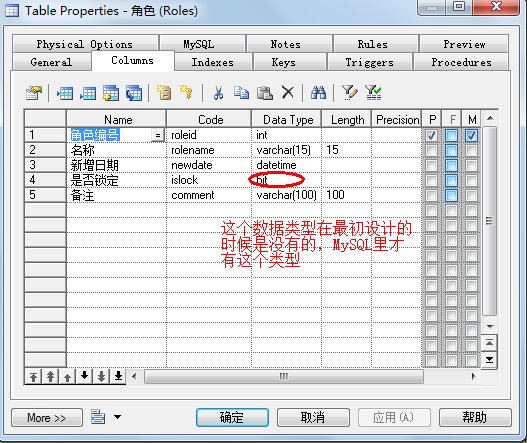The width and height of the screenshot is (527, 443).
Task: Click the scroll-to-bottom button under the vertical scrollbar
Action: (489, 360)
